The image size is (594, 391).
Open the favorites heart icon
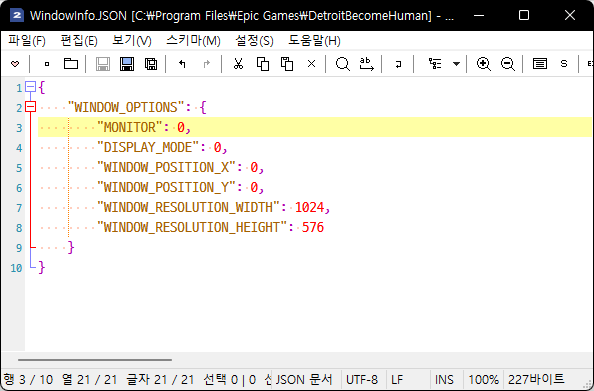tap(15, 64)
